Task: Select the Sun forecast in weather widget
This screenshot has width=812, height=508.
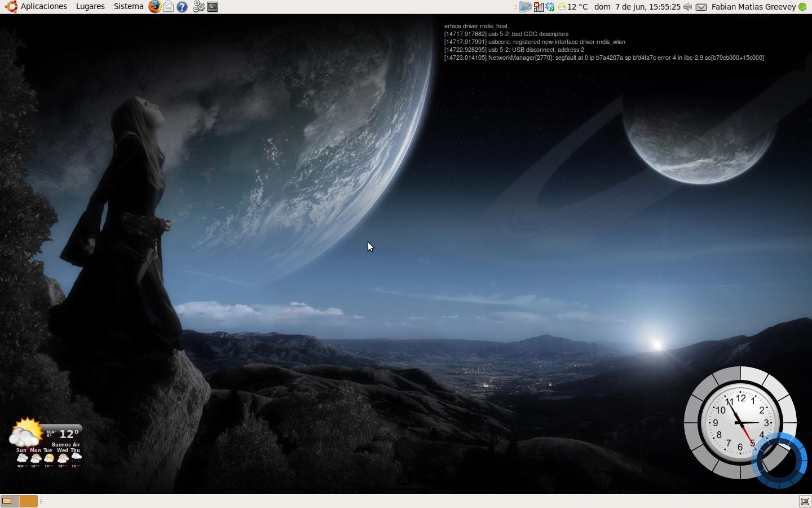Action: click(x=21, y=458)
